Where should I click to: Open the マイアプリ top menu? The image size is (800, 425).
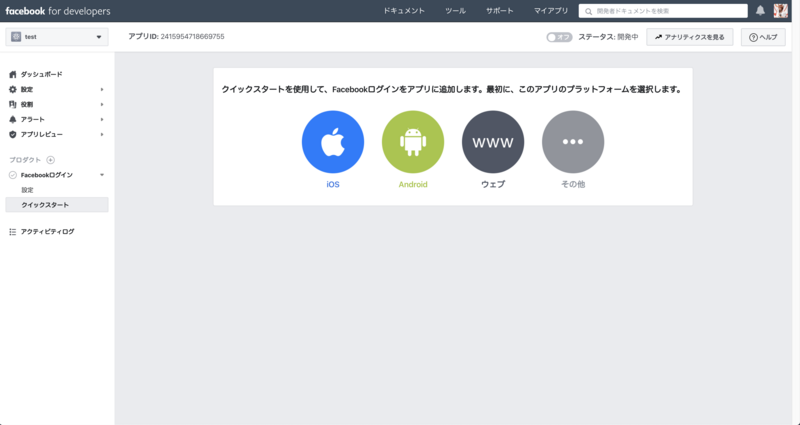551,11
